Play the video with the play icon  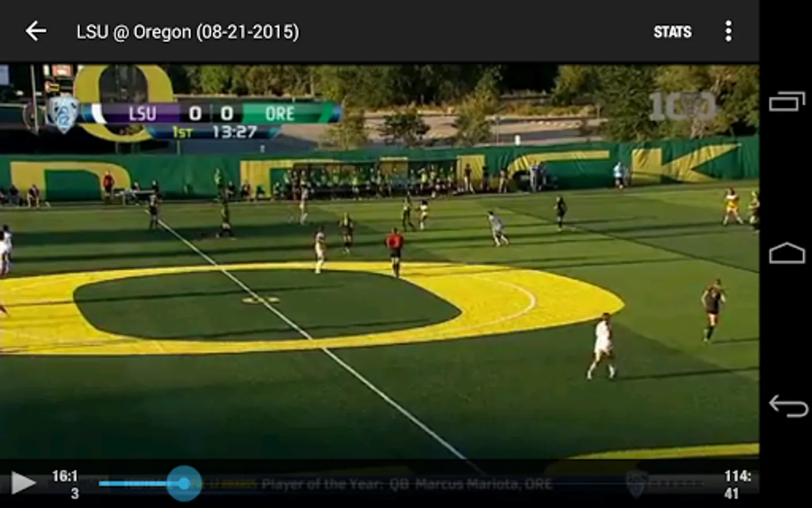(23, 483)
